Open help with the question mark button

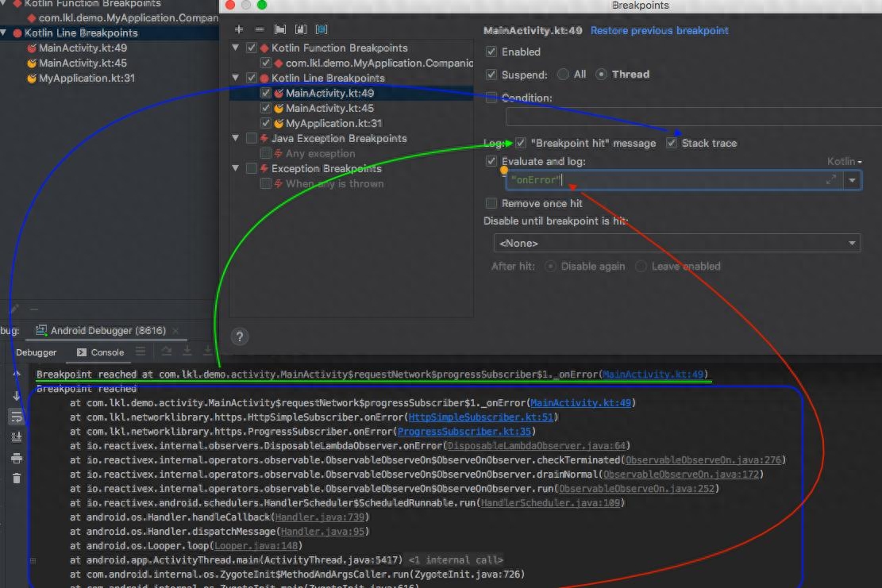(240, 336)
